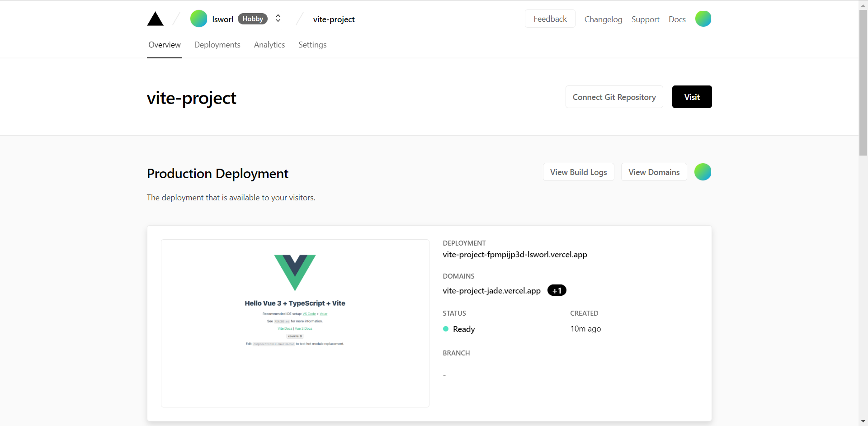Click the Hobby plan badge
The height and width of the screenshot is (426, 868).
[253, 19]
